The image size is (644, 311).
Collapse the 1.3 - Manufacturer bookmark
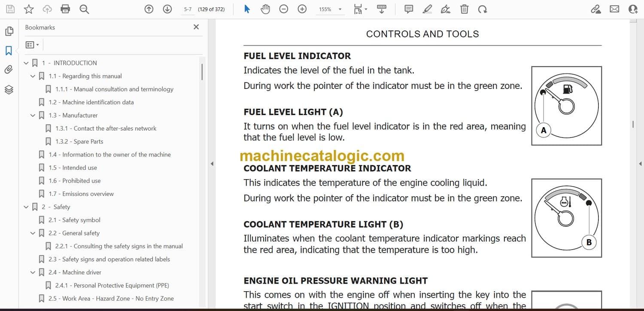[x=33, y=116]
